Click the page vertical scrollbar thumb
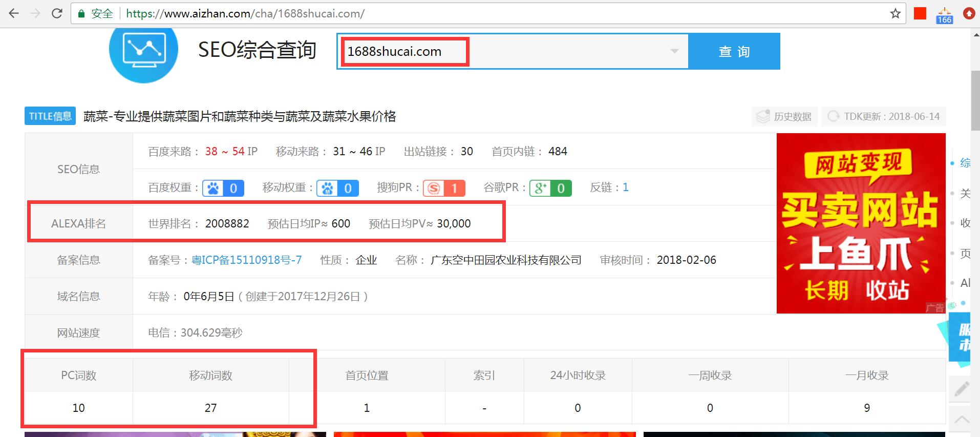980x437 pixels. [975, 100]
